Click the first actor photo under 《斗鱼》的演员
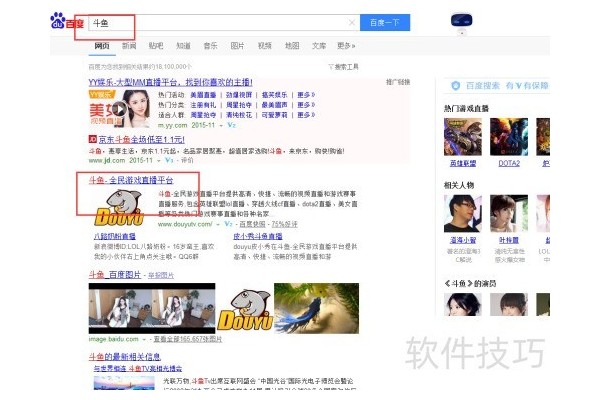 (x=463, y=304)
